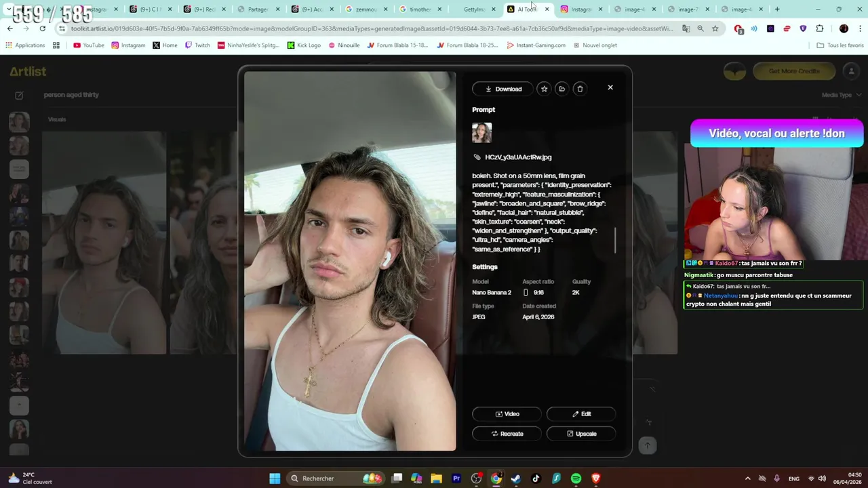The image size is (868, 488).
Task: Open the X Home bookmark
Action: tap(165, 45)
